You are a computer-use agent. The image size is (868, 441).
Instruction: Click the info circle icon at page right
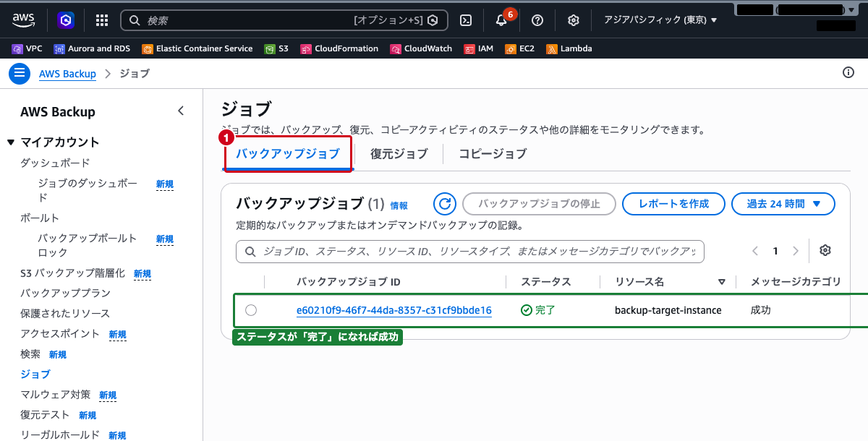pyautogui.click(x=848, y=72)
